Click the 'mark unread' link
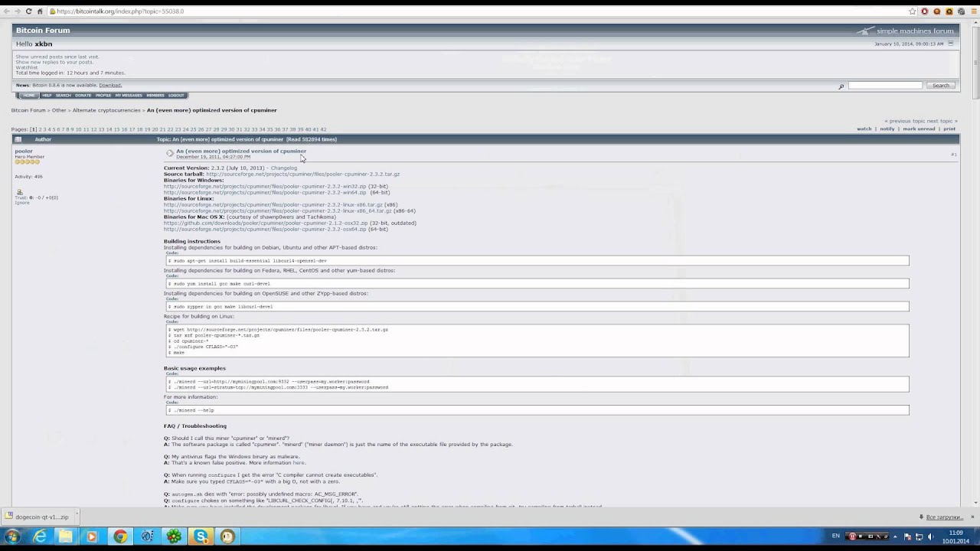Viewport: 980px width, 551px height. (919, 129)
